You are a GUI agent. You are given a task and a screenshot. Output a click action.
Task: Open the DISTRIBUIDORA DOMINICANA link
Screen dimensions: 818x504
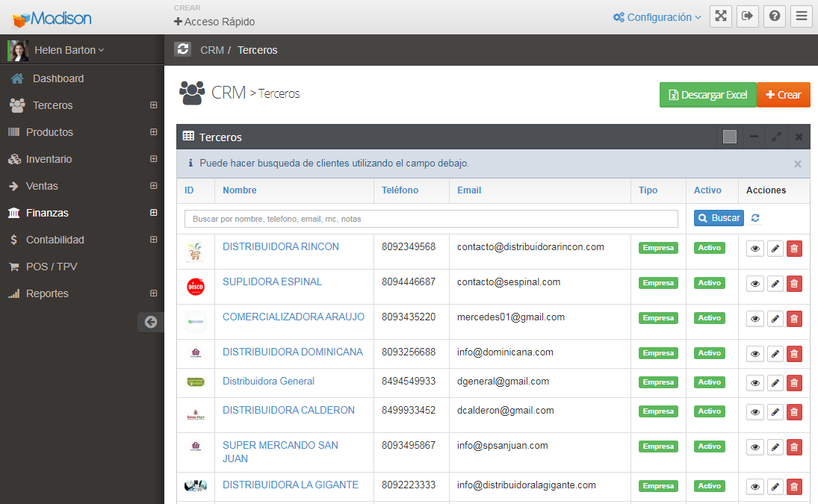292,352
